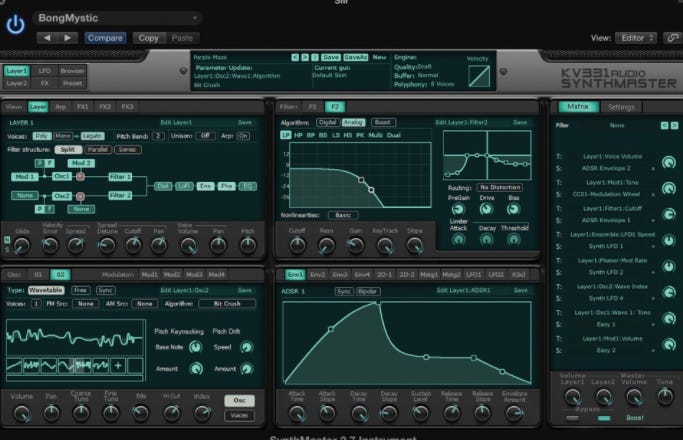Click the Master Volume knob

[634, 397]
